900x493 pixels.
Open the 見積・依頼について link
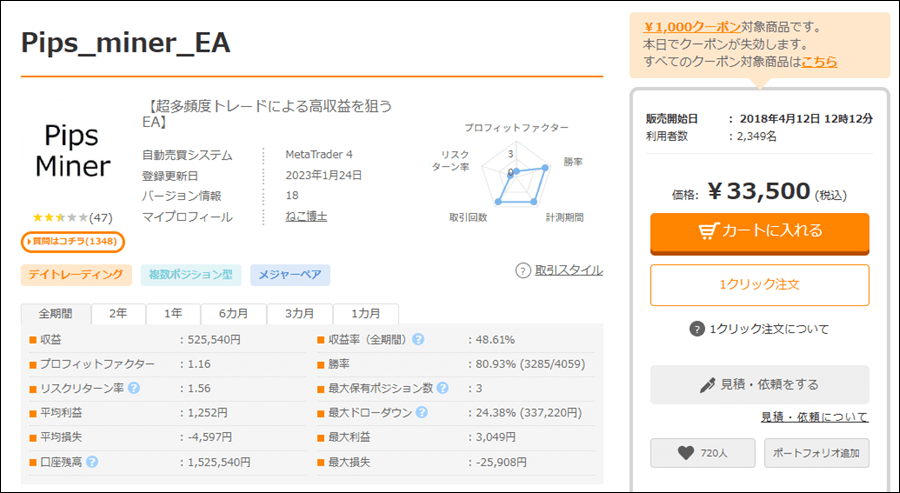point(814,417)
